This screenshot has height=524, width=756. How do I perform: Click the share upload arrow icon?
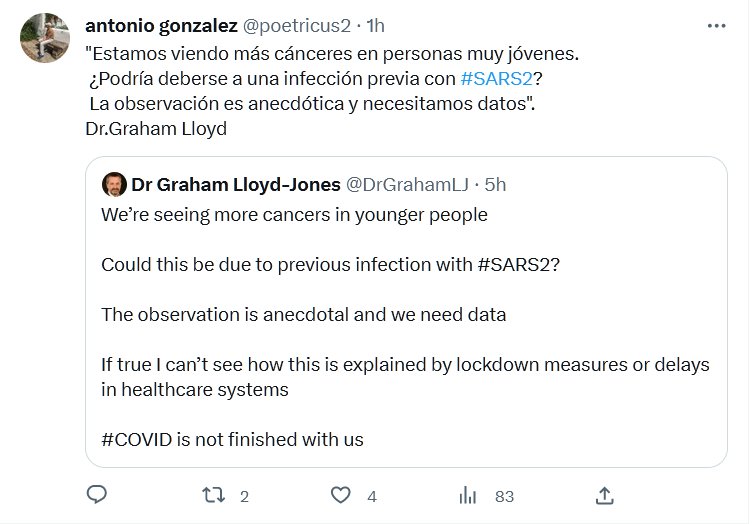tap(604, 495)
